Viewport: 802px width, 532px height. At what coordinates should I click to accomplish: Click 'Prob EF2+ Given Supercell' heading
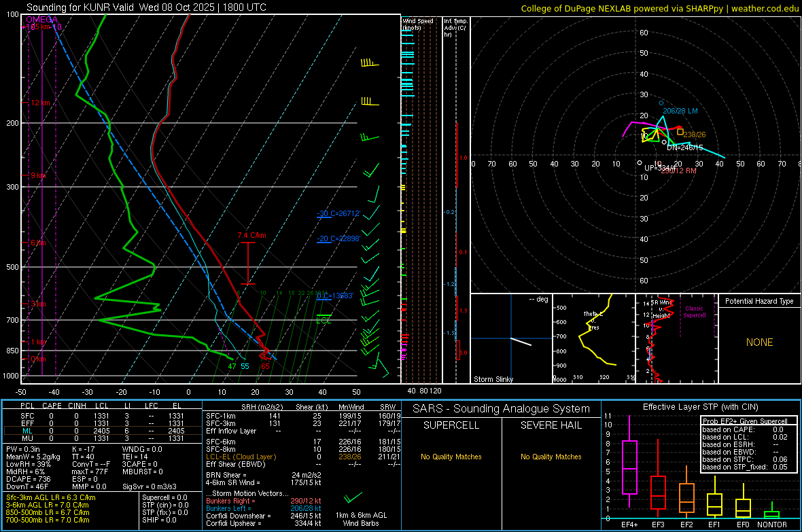point(745,421)
